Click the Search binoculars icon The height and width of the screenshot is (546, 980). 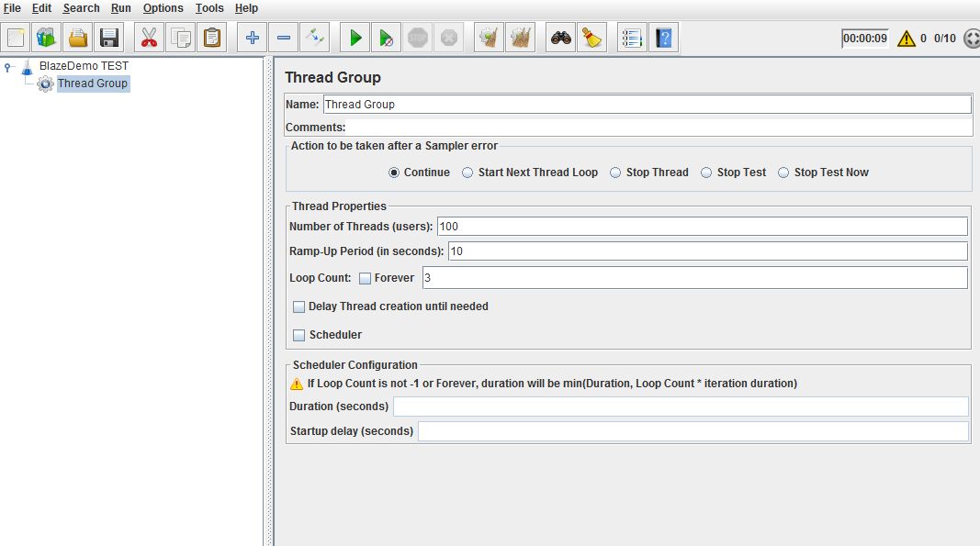pyautogui.click(x=560, y=38)
